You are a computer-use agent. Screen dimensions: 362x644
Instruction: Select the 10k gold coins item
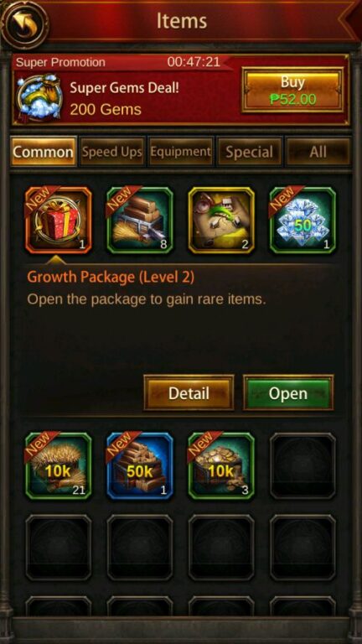pyautogui.click(x=221, y=465)
